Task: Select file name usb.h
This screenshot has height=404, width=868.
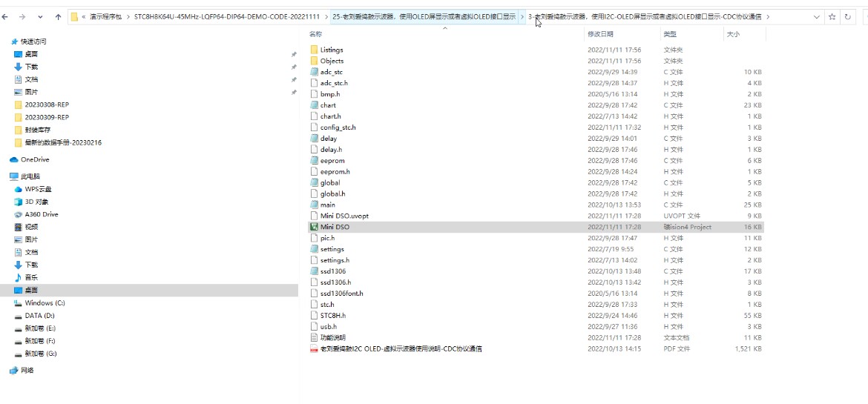Action: [x=328, y=326]
